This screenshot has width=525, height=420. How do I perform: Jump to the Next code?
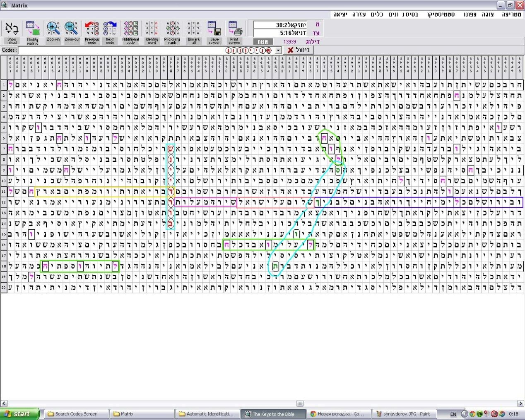click(x=110, y=29)
